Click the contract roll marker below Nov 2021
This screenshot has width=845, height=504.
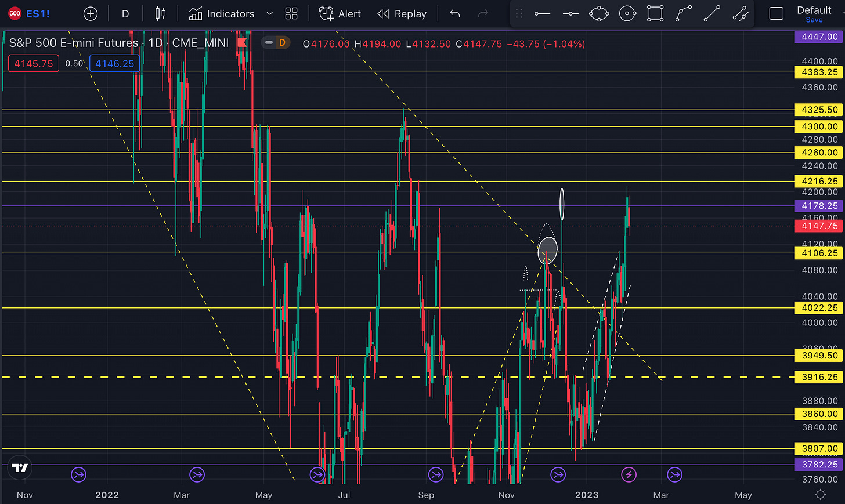coord(78,475)
